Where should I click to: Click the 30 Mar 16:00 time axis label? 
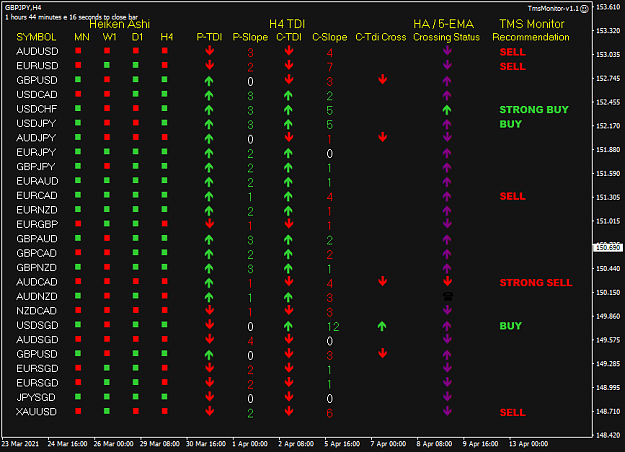(206, 444)
